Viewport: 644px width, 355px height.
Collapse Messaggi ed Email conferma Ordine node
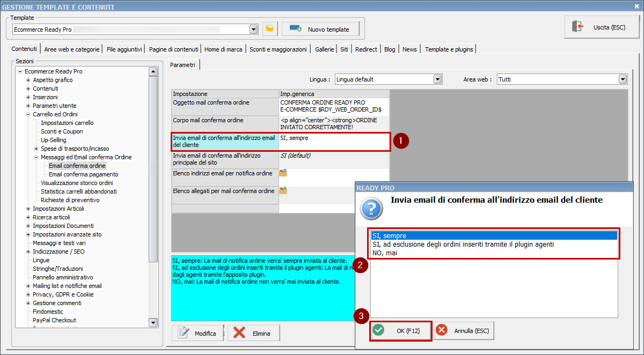(x=36, y=157)
